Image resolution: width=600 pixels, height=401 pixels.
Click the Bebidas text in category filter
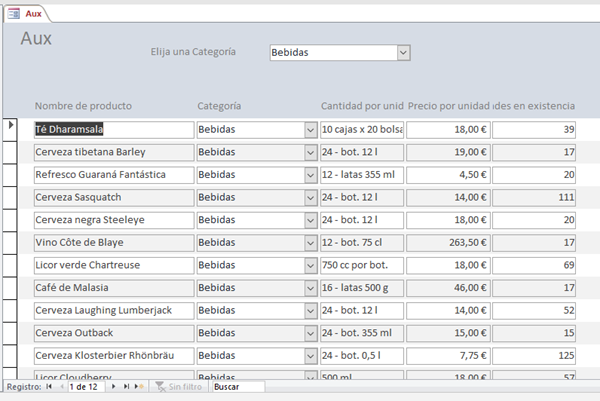(290, 52)
